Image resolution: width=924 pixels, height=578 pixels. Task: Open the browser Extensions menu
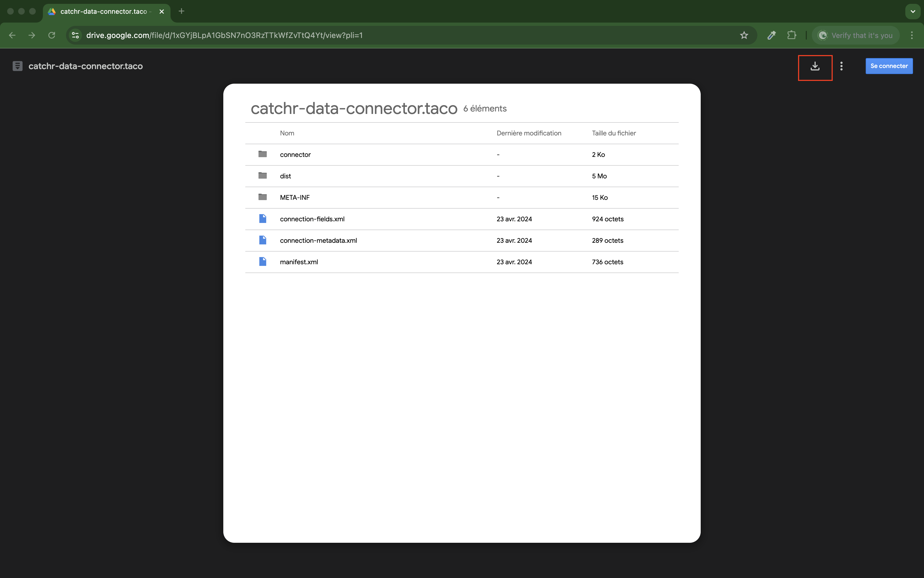pos(791,35)
